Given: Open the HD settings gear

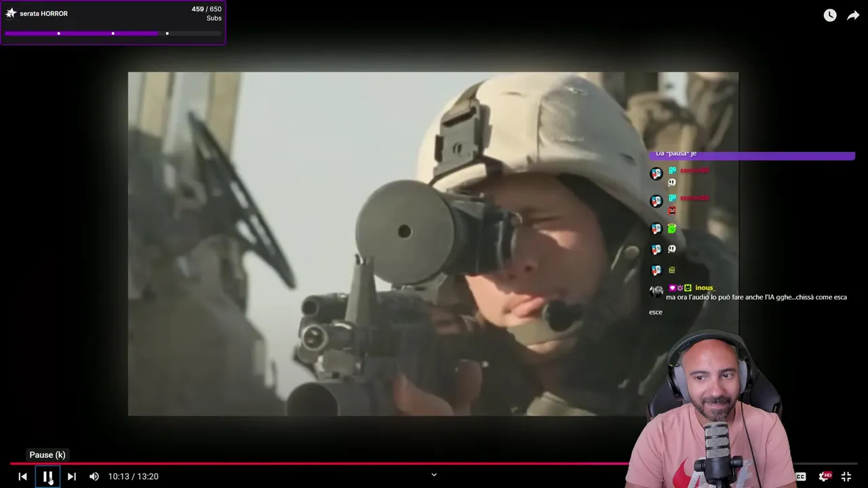Looking at the screenshot, I should tap(824, 476).
